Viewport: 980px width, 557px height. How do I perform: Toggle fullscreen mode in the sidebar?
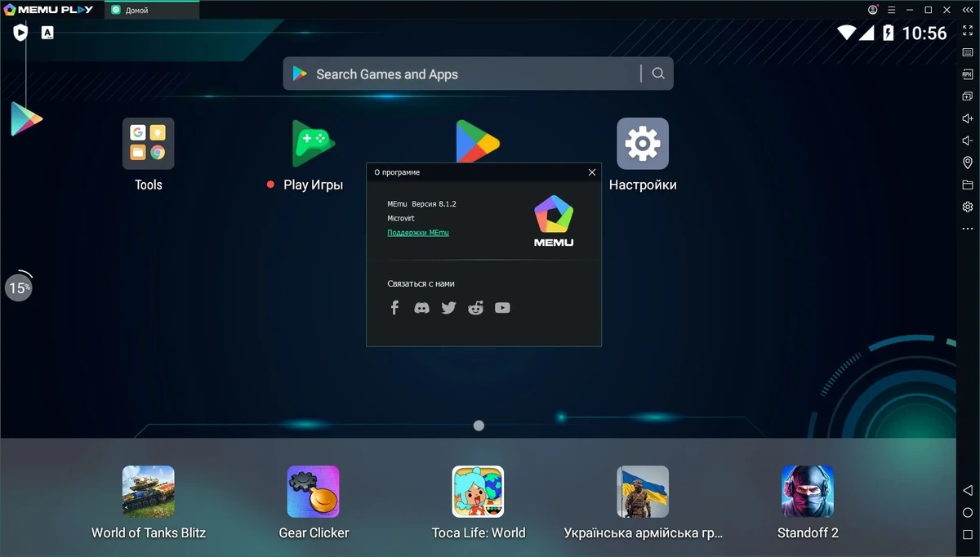(968, 30)
